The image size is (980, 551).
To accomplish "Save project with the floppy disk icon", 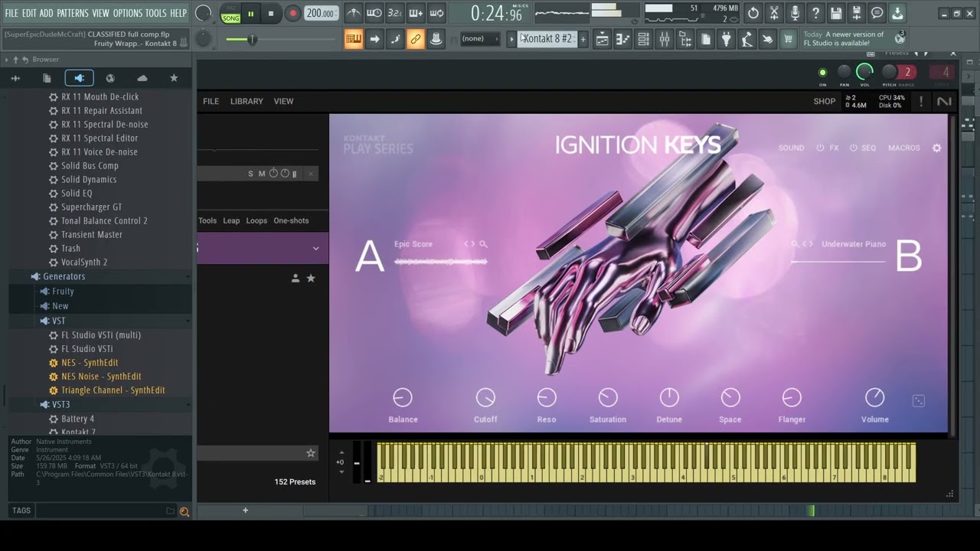I will [836, 13].
